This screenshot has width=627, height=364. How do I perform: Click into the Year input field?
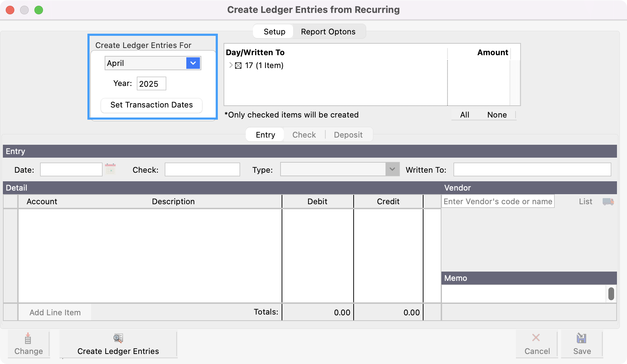pos(151,84)
